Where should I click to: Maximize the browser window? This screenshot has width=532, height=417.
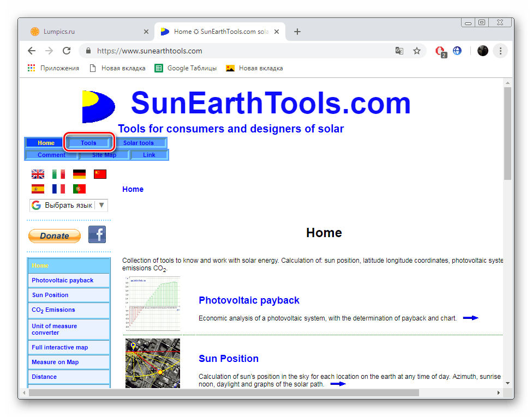(x=482, y=23)
